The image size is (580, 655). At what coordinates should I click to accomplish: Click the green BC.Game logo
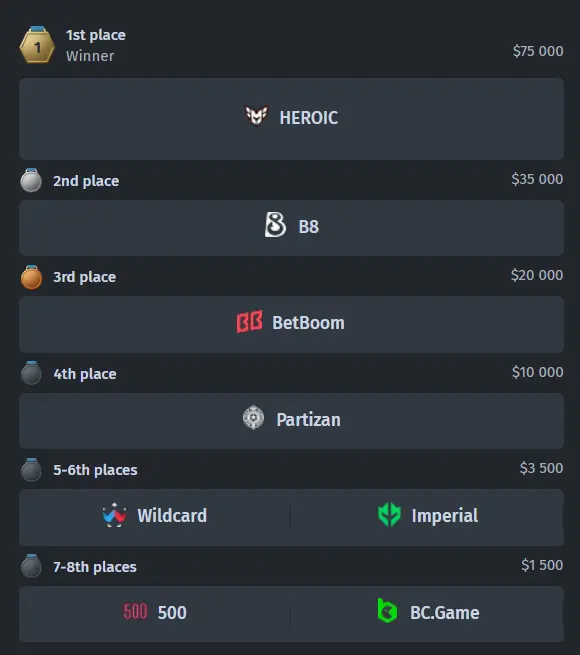(387, 611)
